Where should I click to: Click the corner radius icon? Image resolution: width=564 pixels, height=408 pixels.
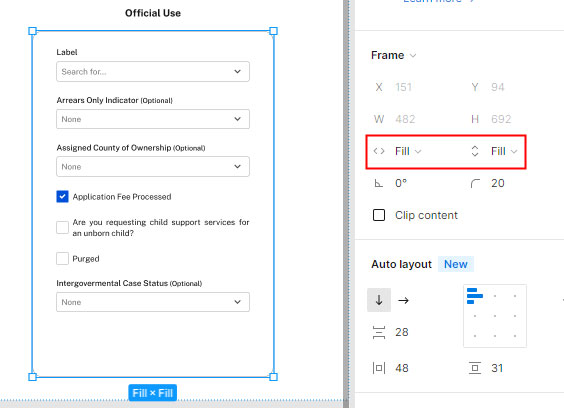click(475, 183)
